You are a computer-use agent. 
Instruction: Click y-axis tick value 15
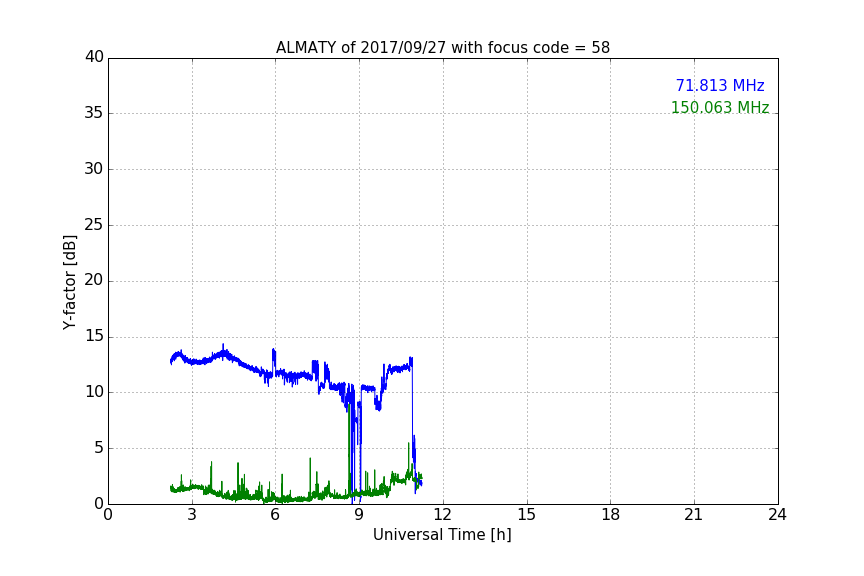point(94,336)
